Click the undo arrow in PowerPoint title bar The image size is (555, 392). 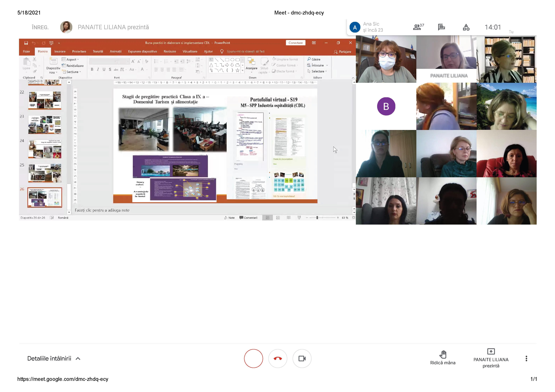point(34,43)
